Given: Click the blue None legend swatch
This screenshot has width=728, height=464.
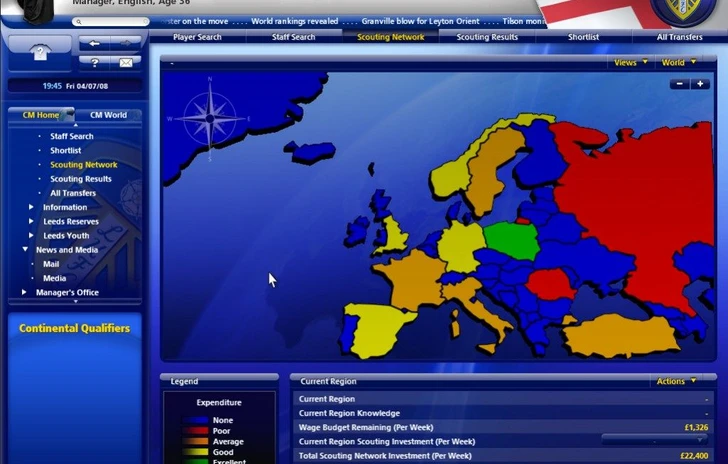Looking at the screenshot, I should point(195,420).
